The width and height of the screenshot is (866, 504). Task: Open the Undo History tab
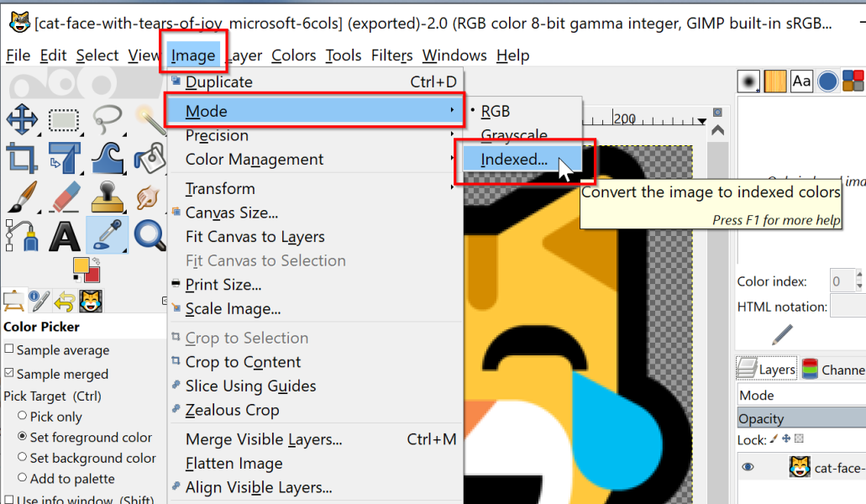pyautogui.click(x=65, y=302)
